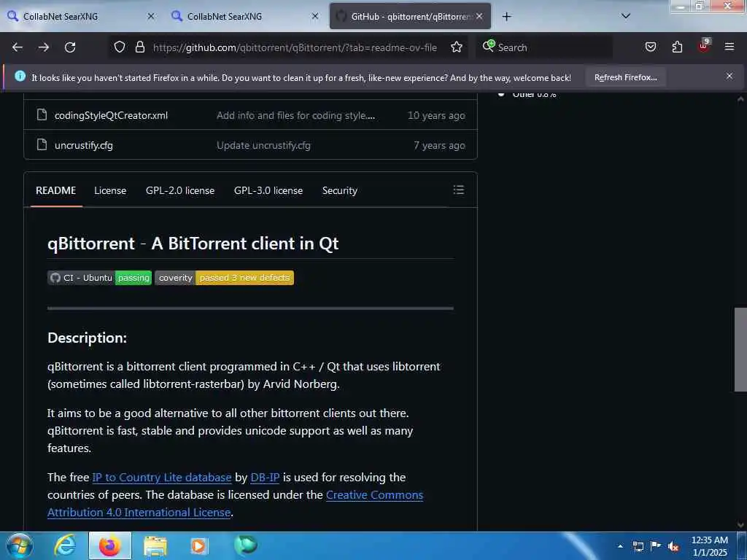The width and height of the screenshot is (747, 560).
Task: Select the License tab
Action: point(110,190)
